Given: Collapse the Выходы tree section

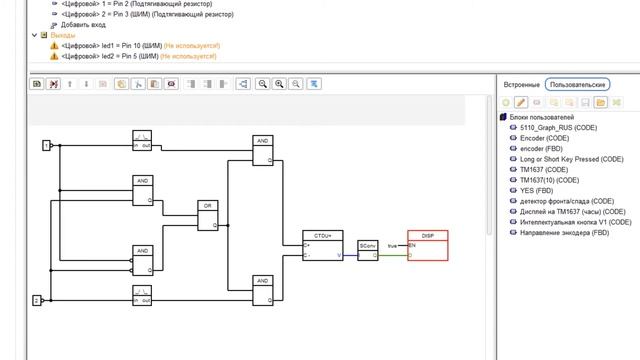Looking at the screenshot, I should 35,35.
